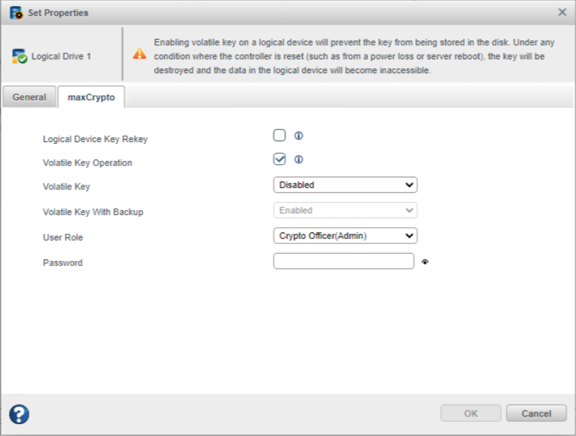
Task: Switch to the General tab
Action: click(29, 97)
